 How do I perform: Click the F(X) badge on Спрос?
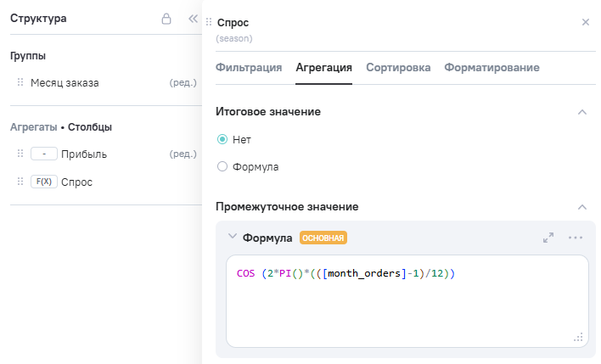point(42,182)
